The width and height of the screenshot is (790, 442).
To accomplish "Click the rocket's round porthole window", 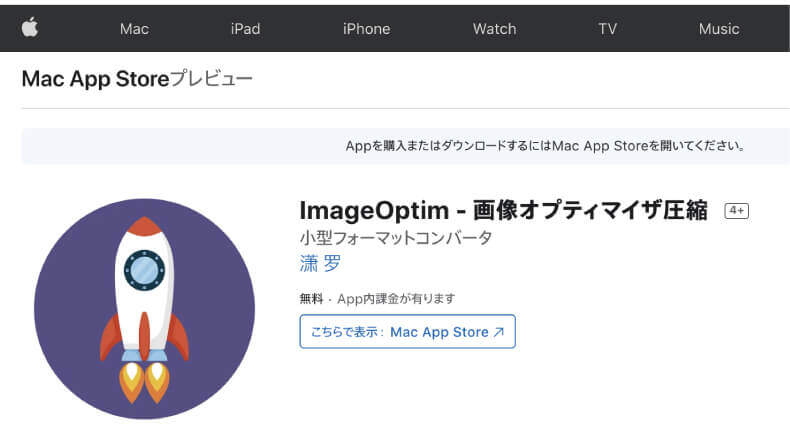I will [x=144, y=270].
